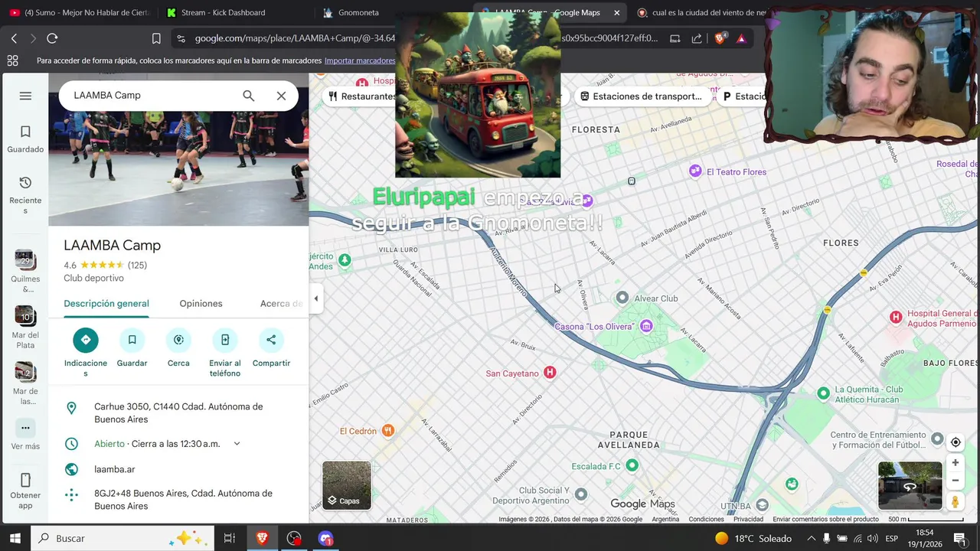Open the taskbar volume control
The width and height of the screenshot is (980, 551).
873,539
